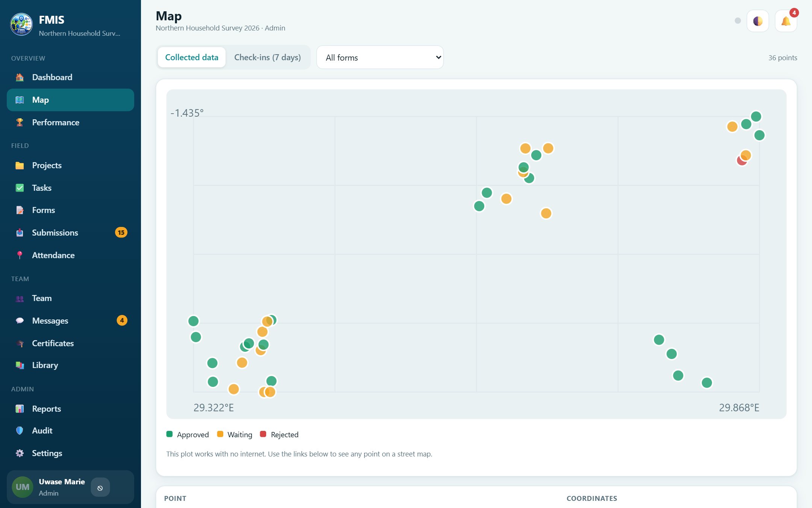Screen dimensions: 812x508
Task: Toggle the dark mode theme icon
Action: coord(757,21)
